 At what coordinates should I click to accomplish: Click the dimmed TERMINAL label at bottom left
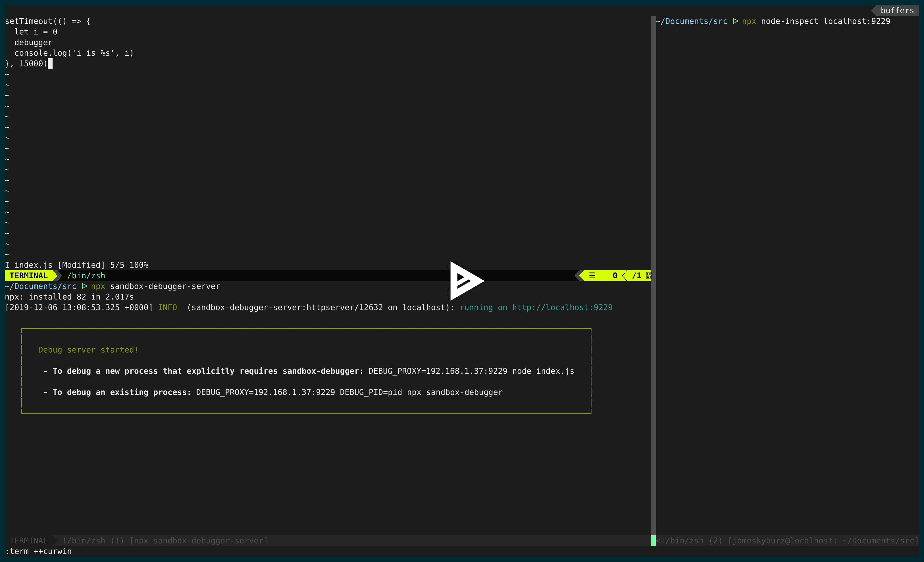tap(28, 541)
